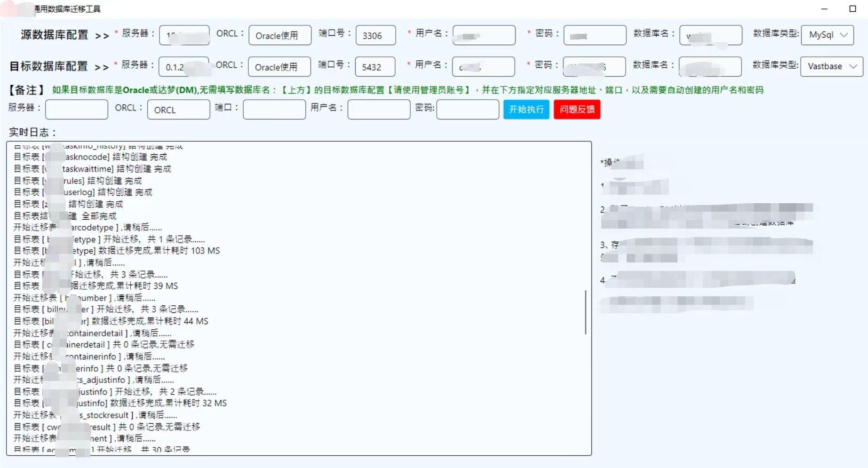Focus target database server input field
Image resolution: width=868 pixels, height=468 pixels.
(x=184, y=67)
